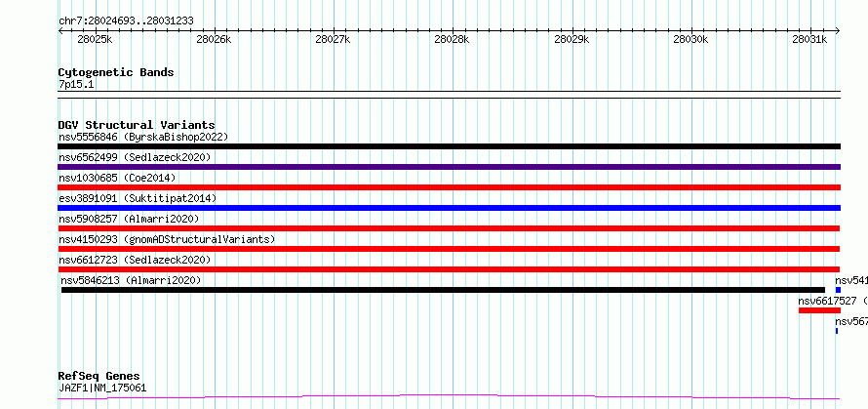
Task: Click the red nsv1030685 Coe2014 bar
Action: [x=449, y=187]
